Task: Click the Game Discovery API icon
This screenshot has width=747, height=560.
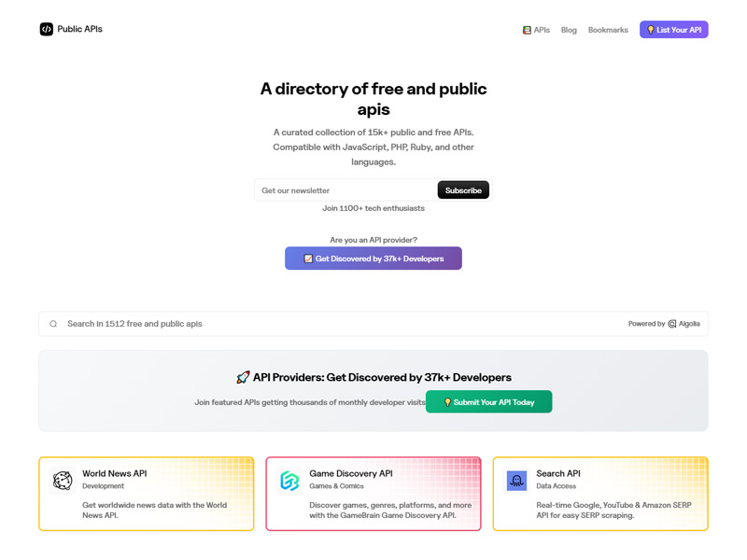Action: tap(289, 480)
